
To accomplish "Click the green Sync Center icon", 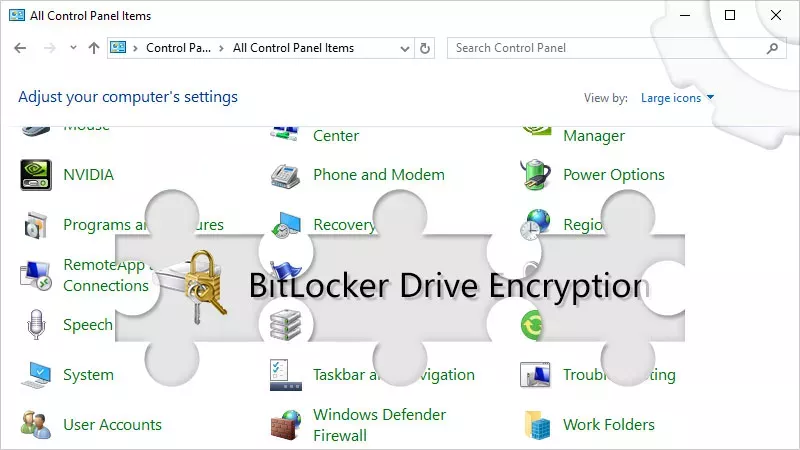I will click(x=531, y=325).
